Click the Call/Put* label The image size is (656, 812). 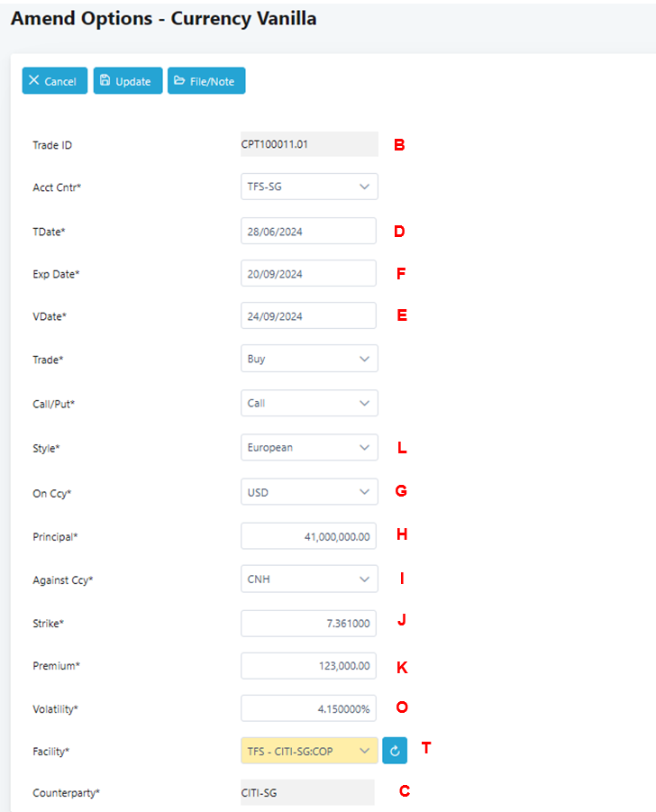54,404
